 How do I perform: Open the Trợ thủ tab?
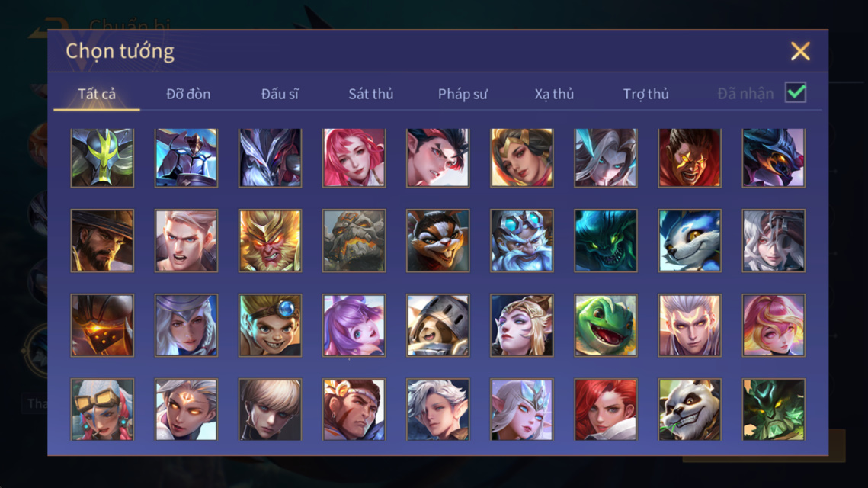646,94
